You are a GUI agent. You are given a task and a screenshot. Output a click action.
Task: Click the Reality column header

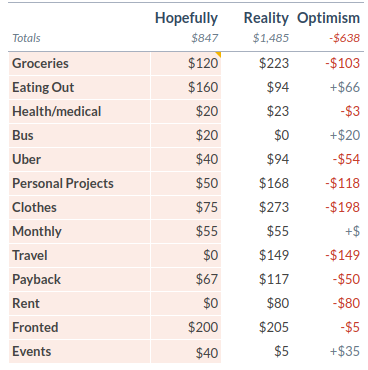pyautogui.click(x=266, y=18)
